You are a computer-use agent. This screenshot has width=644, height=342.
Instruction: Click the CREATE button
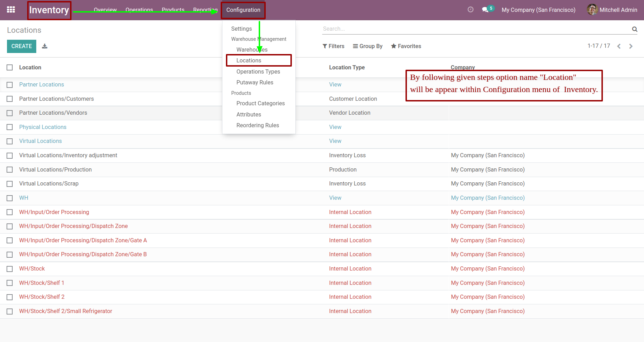point(22,46)
